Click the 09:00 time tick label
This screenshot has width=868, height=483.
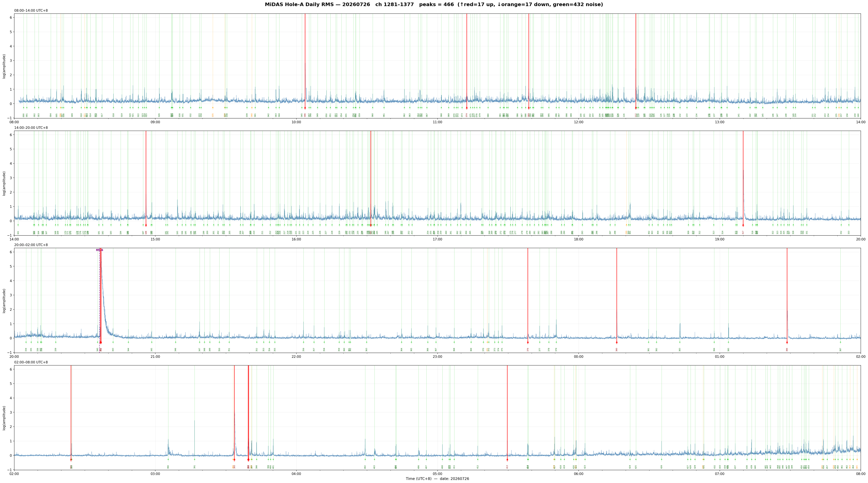click(155, 122)
